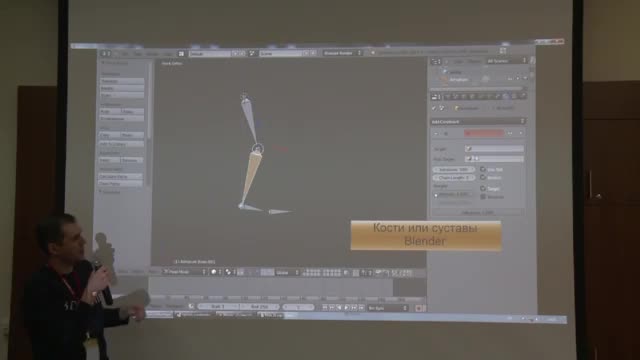The width and height of the screenshot is (640, 360).
Task: Open the Add Constraint dropdown
Action: click(478, 121)
